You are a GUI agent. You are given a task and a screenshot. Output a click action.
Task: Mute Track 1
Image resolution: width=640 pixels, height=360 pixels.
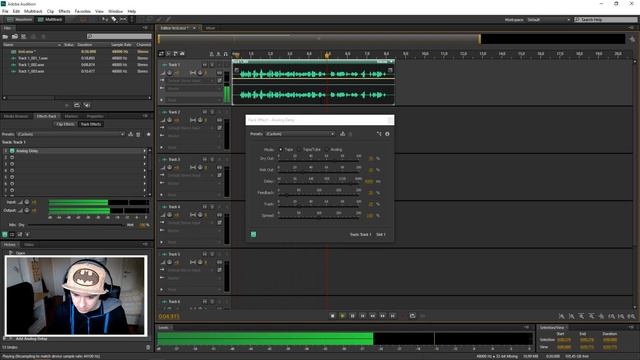(205, 64)
